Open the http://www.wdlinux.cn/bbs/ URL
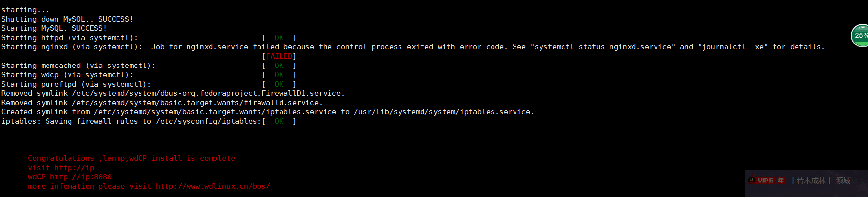Viewport: 868px width, 197px height. click(x=213, y=186)
